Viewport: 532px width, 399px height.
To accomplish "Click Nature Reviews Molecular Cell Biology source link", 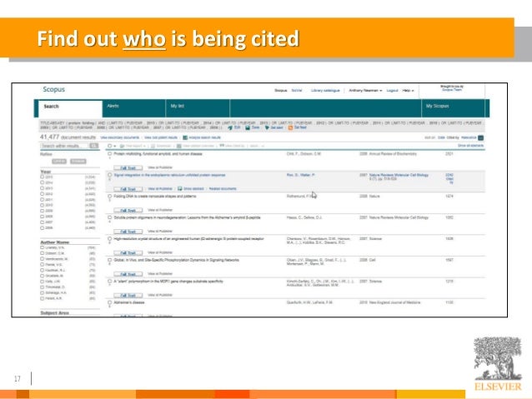I will [x=399, y=175].
